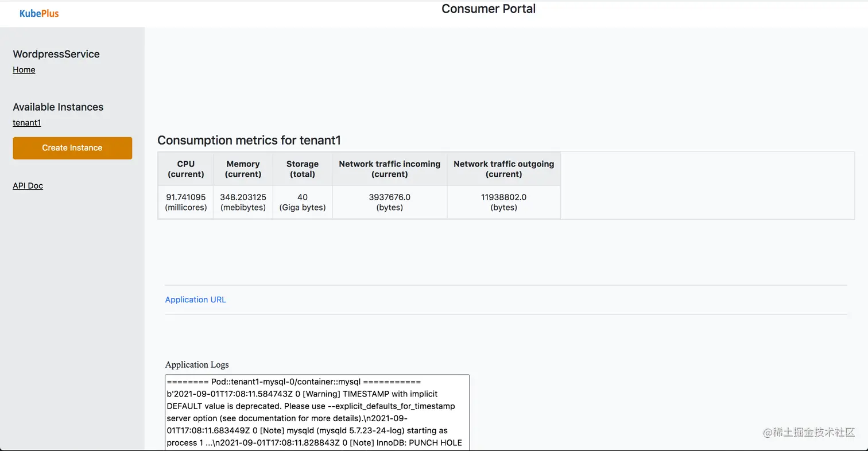868x451 pixels.
Task: Click the Consumption metrics for tenant1 heading
Action: coord(249,140)
